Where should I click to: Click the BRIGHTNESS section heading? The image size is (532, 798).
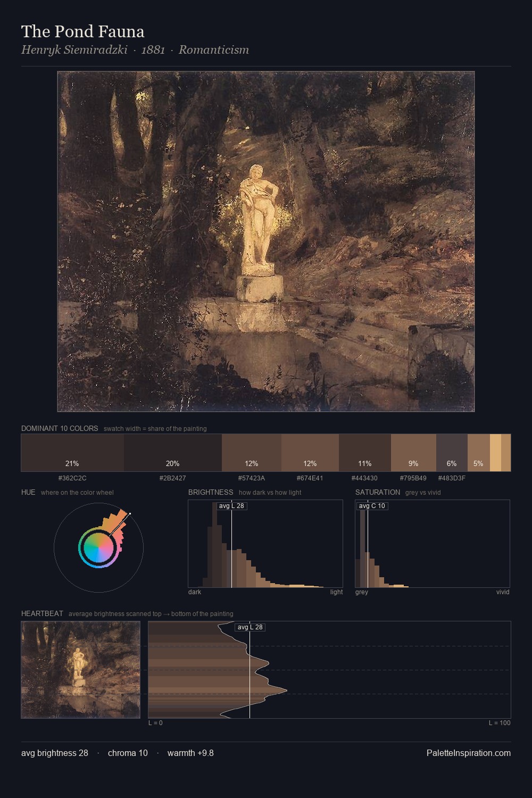pos(211,492)
